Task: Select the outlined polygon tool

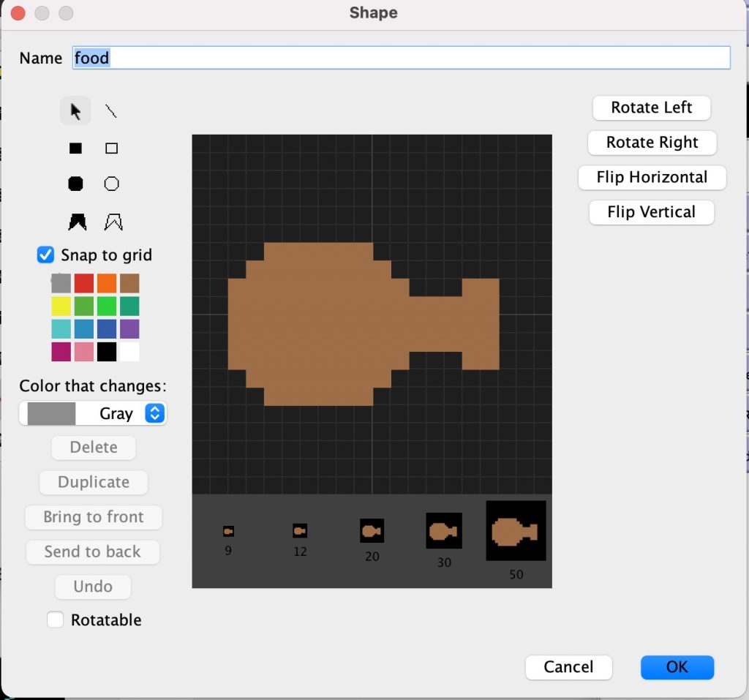Action: pyautogui.click(x=113, y=222)
